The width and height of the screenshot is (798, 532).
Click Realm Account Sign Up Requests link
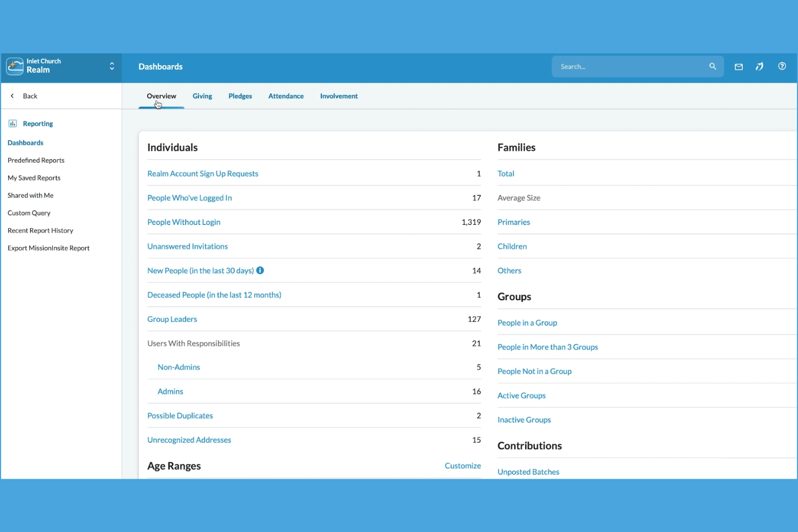[203, 174]
